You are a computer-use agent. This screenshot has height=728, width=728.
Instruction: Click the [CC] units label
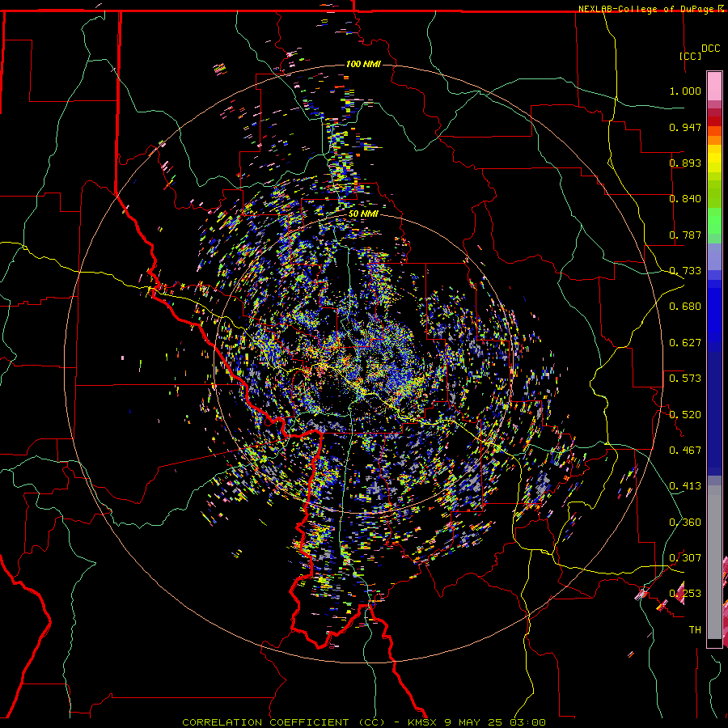tap(691, 56)
